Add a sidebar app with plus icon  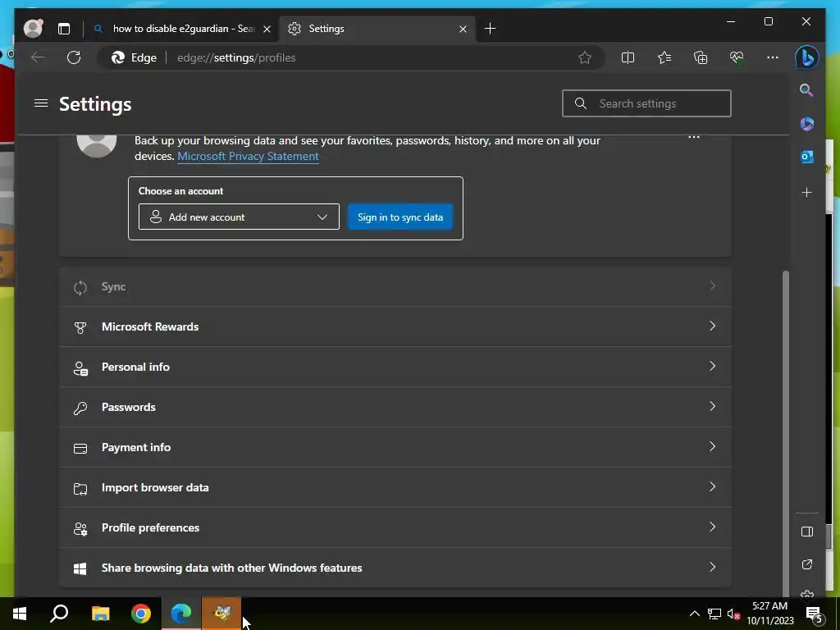click(807, 192)
